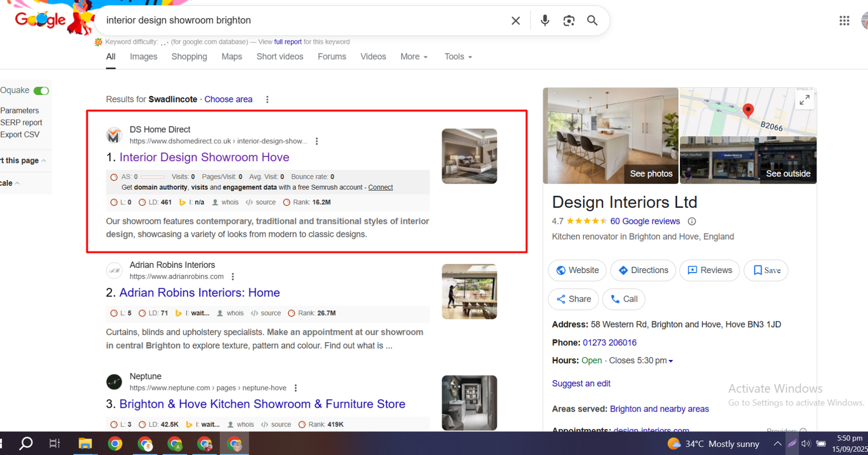The image size is (868, 455).
Task: Click the Save button for Design Interiors
Action: click(766, 270)
